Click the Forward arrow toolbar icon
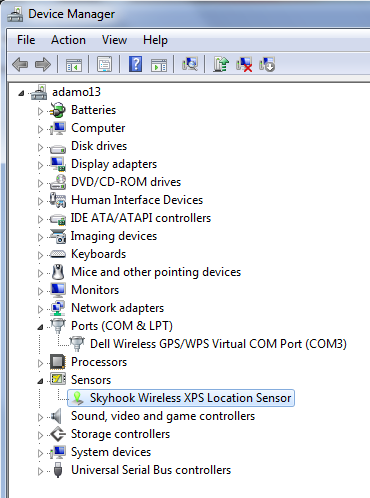The height and width of the screenshot is (498, 370). pyautogui.click(x=43, y=64)
